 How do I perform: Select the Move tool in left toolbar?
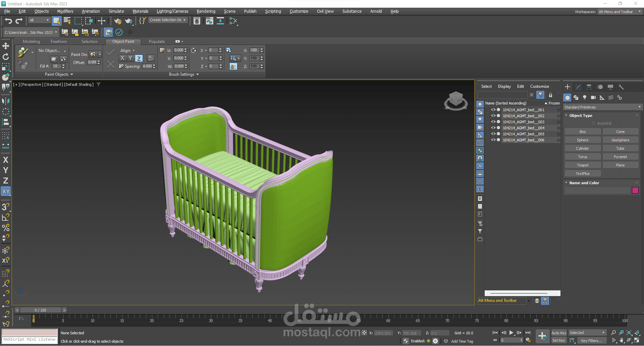pos(6,46)
